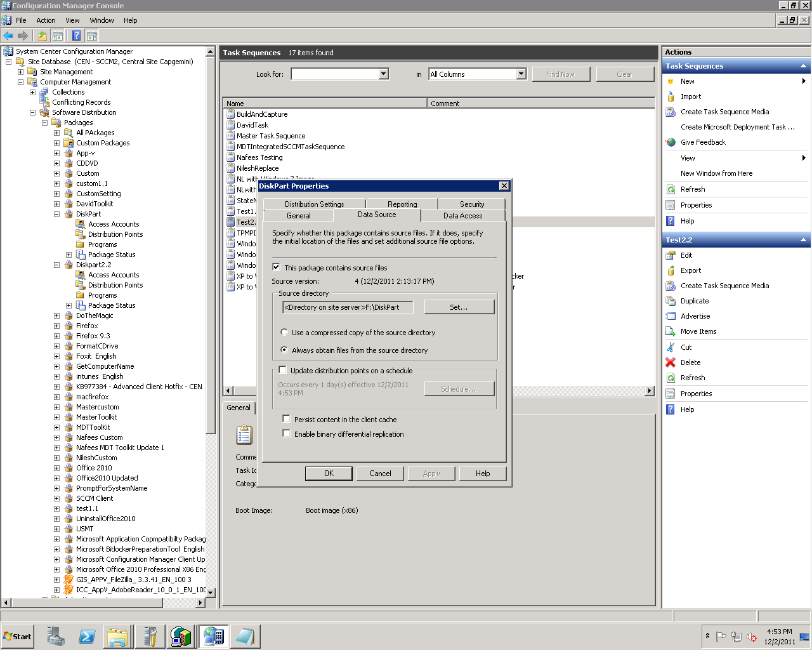Click the GIS_APPV_FileZilla package icon
812x650 pixels.
(x=69, y=580)
